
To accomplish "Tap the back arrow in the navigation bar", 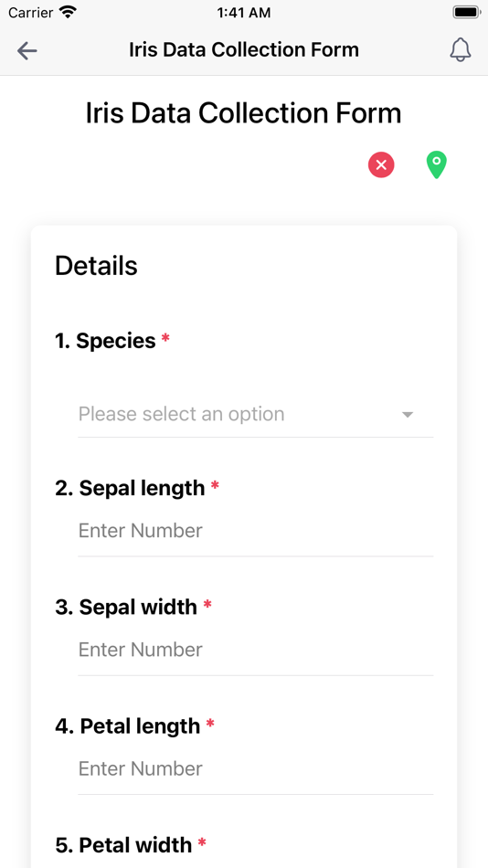I will coord(27,51).
